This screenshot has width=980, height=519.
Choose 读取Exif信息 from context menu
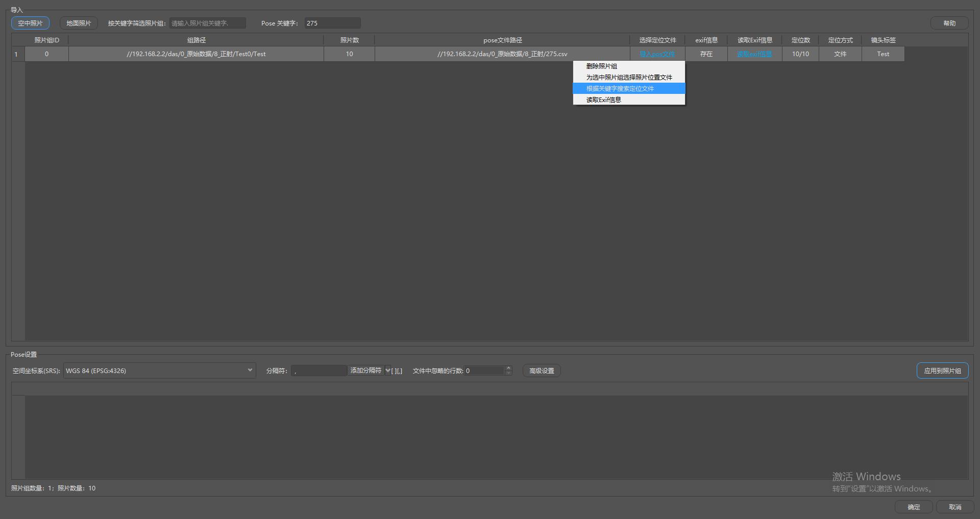click(629, 100)
